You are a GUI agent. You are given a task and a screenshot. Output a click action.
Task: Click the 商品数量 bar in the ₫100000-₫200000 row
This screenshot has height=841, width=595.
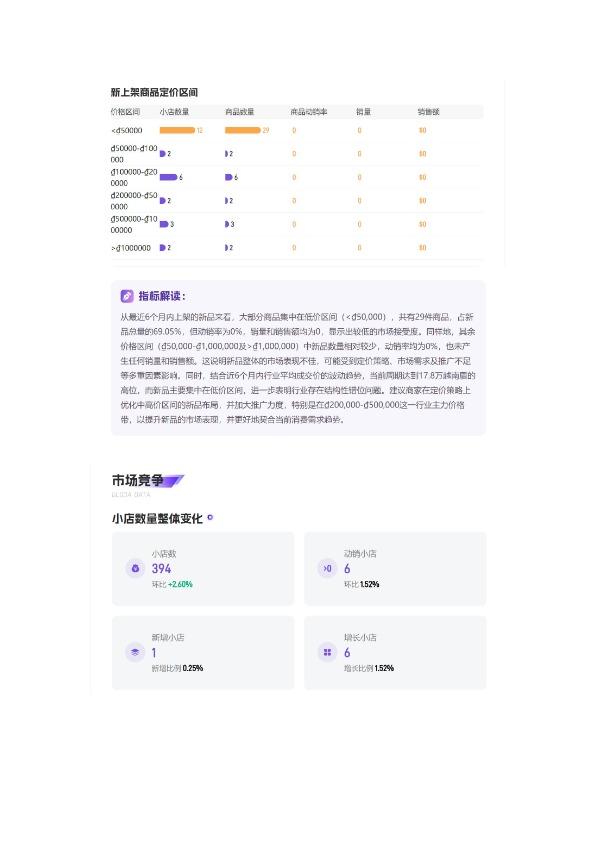[x=229, y=177]
